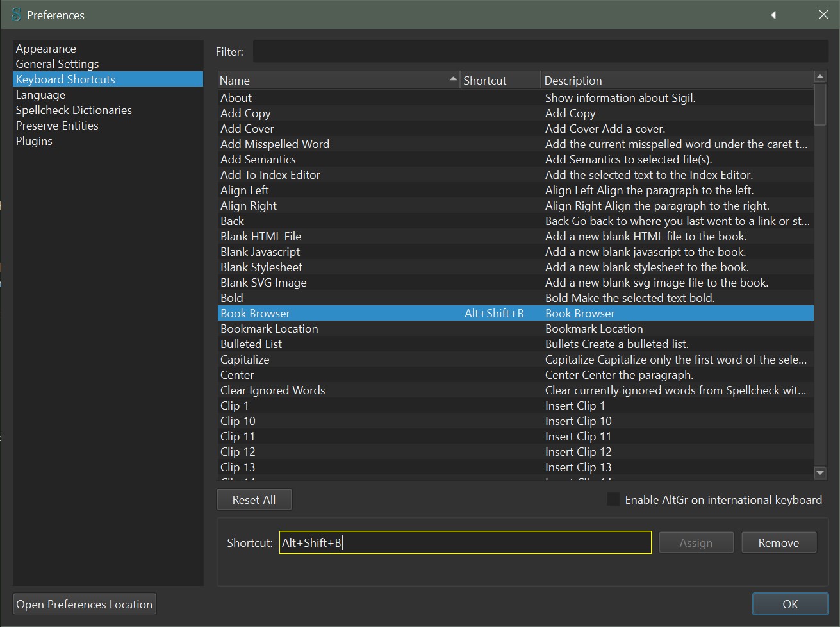Confirm preferences with OK
Image resolution: width=840 pixels, height=627 pixels.
click(x=790, y=604)
